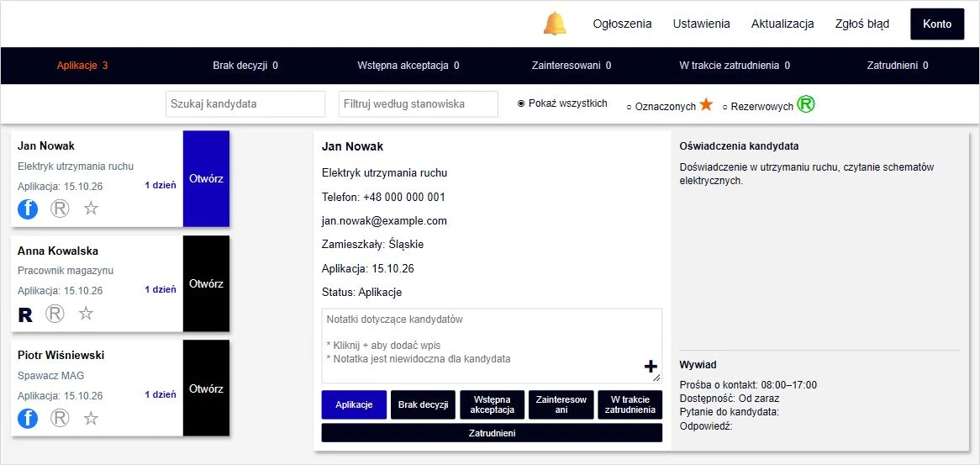Open the Konto button
The image size is (980, 465).
tap(937, 24)
